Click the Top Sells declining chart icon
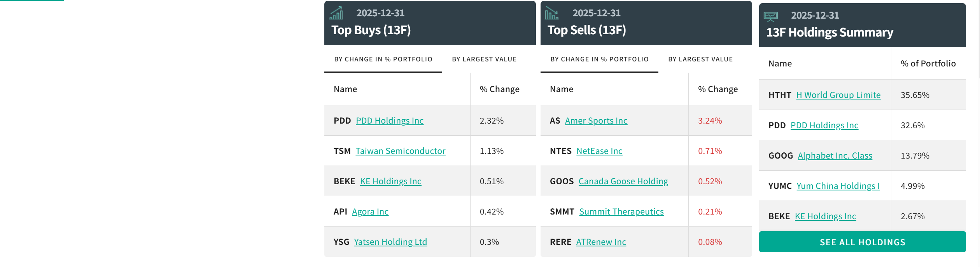The width and height of the screenshot is (980, 267). pyautogui.click(x=551, y=13)
